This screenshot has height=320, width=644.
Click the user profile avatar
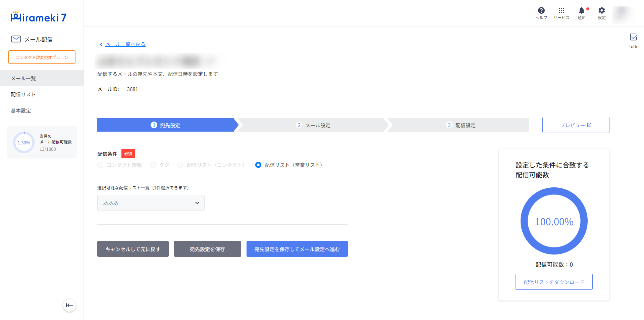pyautogui.click(x=622, y=13)
